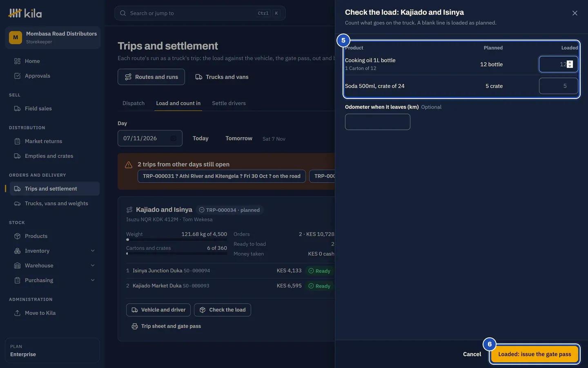Click the Purchasing clipboard icon
This screenshot has height=368, width=588.
[17, 280]
